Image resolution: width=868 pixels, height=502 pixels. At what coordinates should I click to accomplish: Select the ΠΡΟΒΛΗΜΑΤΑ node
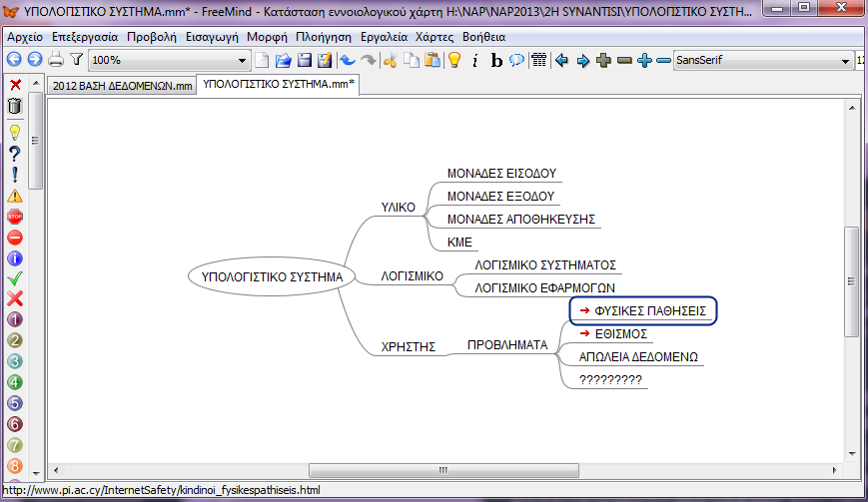coord(507,345)
